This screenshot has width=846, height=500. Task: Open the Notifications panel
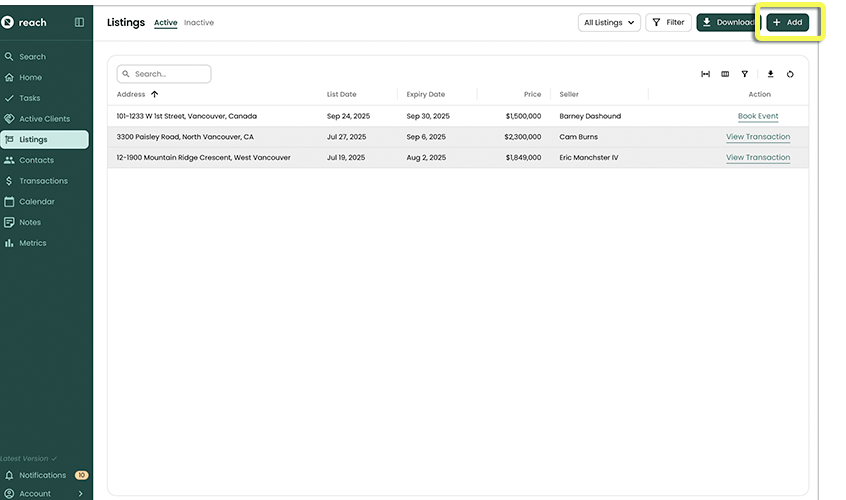click(x=42, y=475)
